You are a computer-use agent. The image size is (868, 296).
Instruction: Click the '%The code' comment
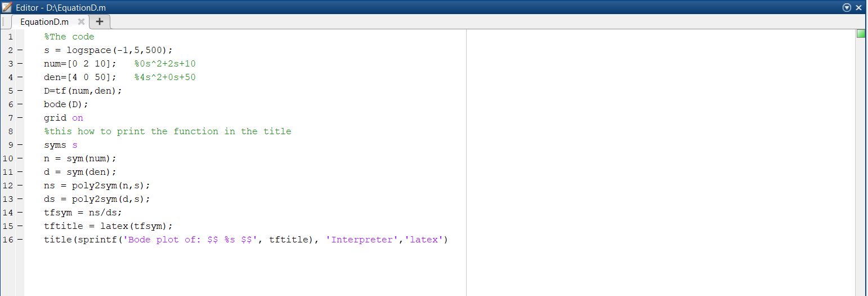(x=69, y=37)
